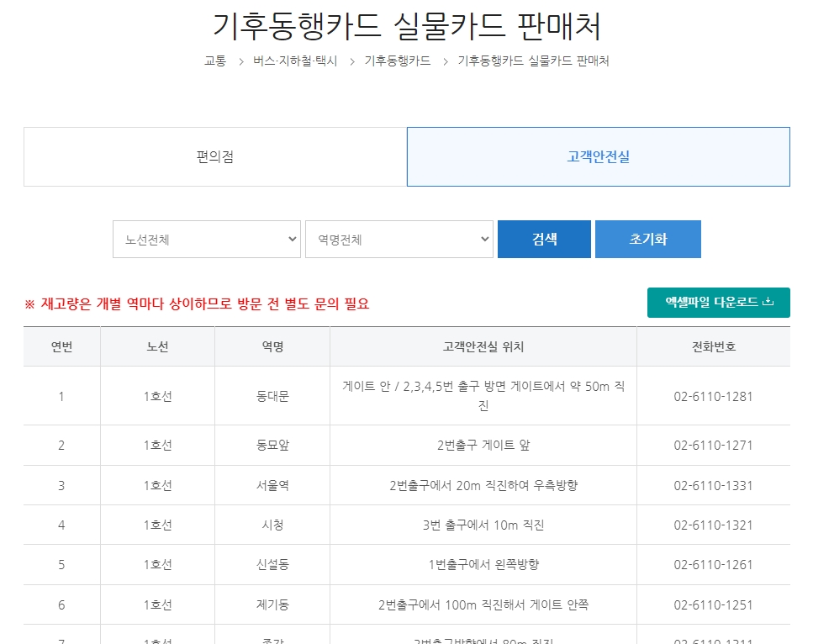Click the 시청 station name cell
Viewport: 813px width, 644px height.
[272, 525]
